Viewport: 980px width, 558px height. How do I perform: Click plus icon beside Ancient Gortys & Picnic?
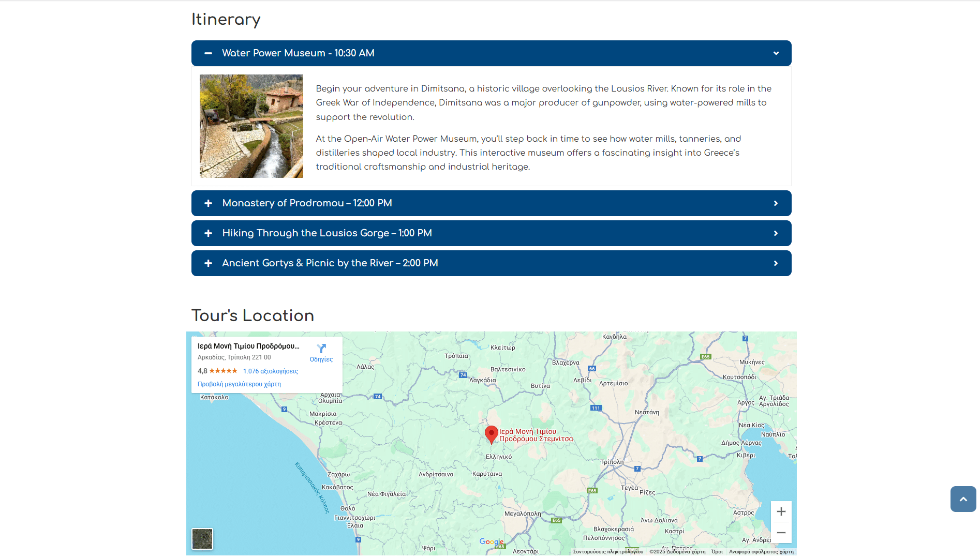208,263
